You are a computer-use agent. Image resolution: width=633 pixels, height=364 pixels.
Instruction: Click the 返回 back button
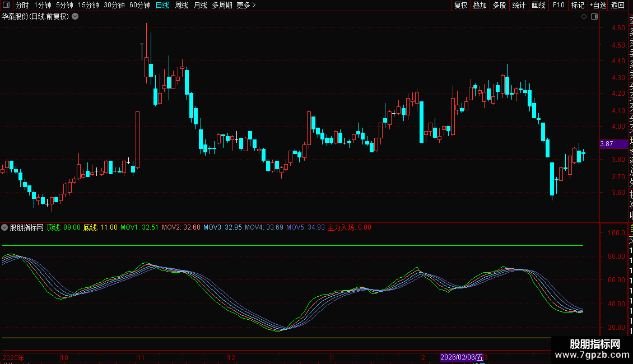(618, 5)
